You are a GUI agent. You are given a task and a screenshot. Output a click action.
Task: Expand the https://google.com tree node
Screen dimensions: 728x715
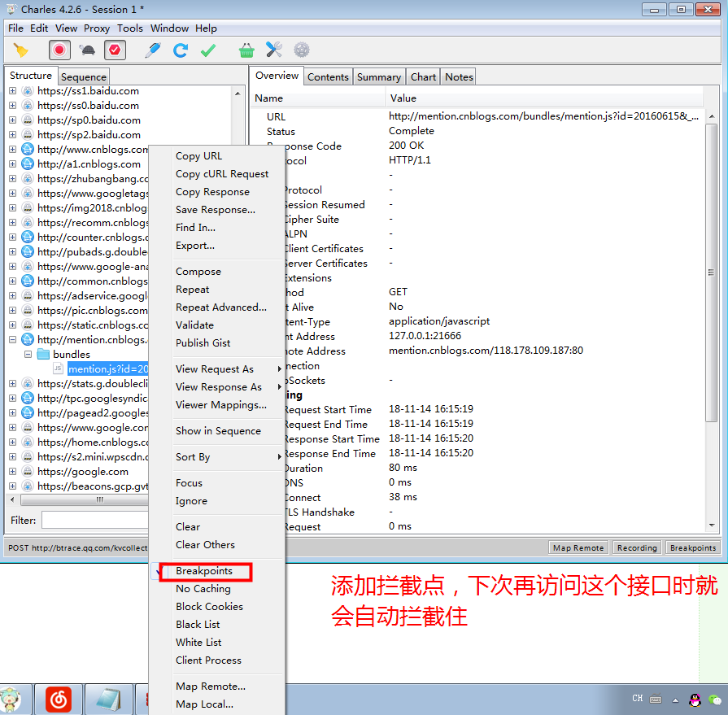coord(12,471)
